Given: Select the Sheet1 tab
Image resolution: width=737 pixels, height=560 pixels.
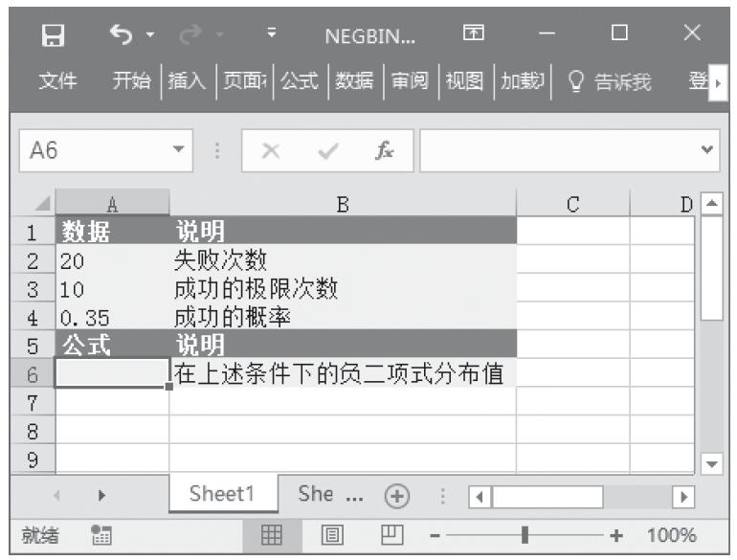Looking at the screenshot, I should (221, 494).
